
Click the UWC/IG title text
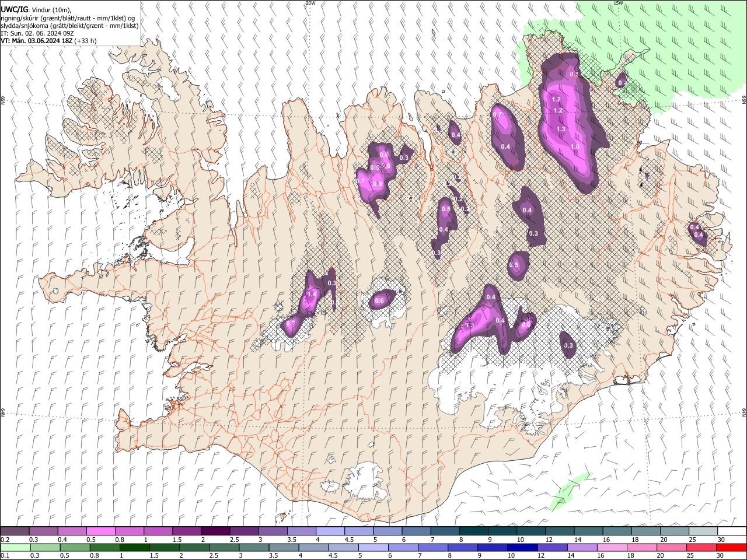coord(14,9)
